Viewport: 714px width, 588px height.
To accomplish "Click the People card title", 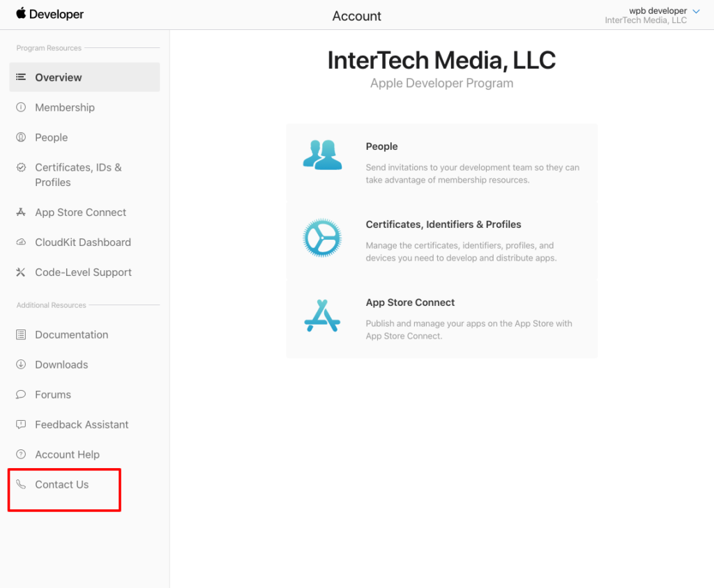I will pos(381,146).
